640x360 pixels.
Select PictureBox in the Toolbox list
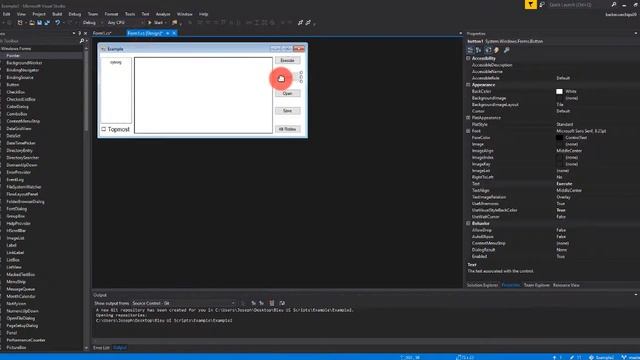(16, 347)
